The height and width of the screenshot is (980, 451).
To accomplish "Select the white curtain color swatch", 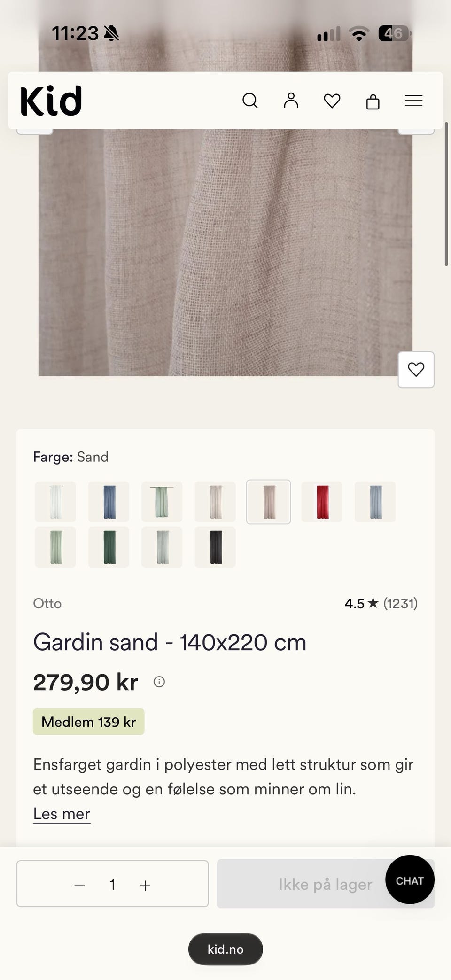I will point(55,502).
